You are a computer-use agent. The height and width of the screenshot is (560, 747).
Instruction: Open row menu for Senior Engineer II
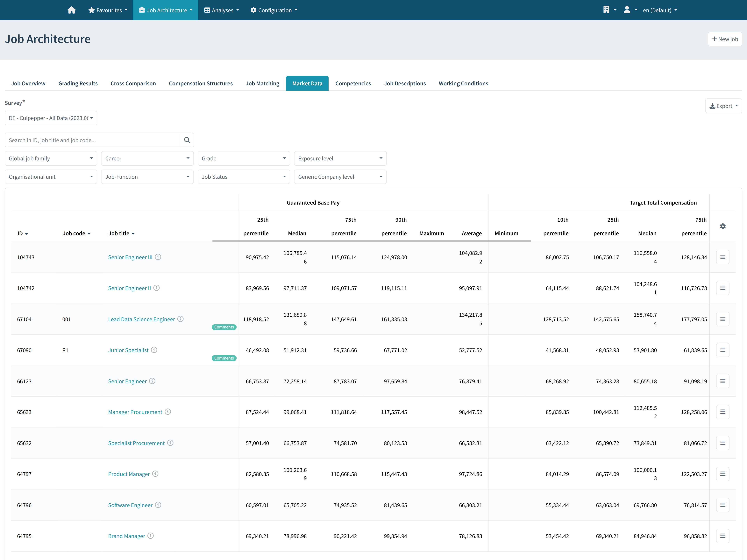click(722, 288)
